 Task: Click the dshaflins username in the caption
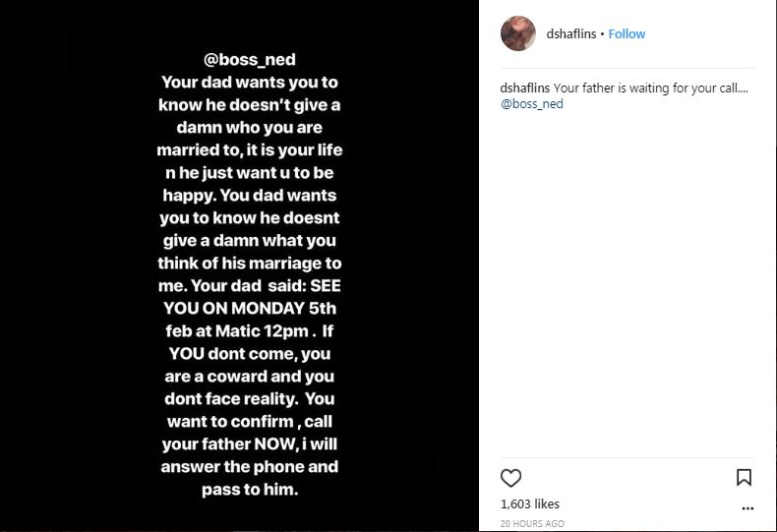point(525,88)
